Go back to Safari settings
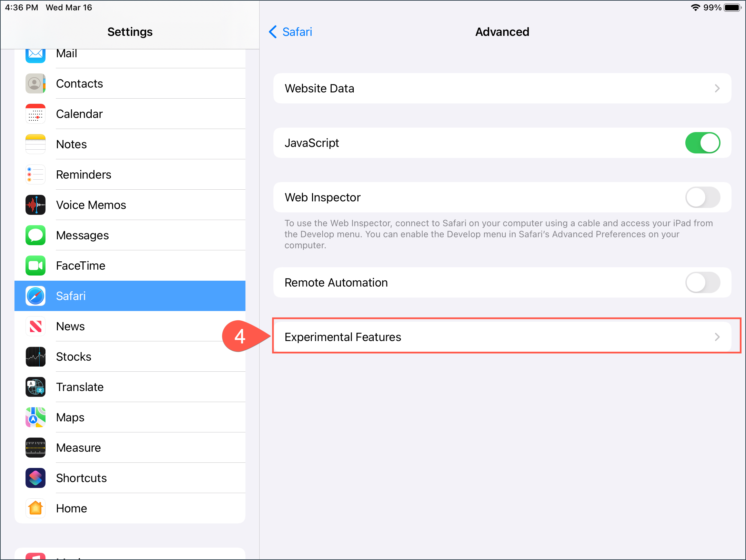746x560 pixels. click(290, 32)
